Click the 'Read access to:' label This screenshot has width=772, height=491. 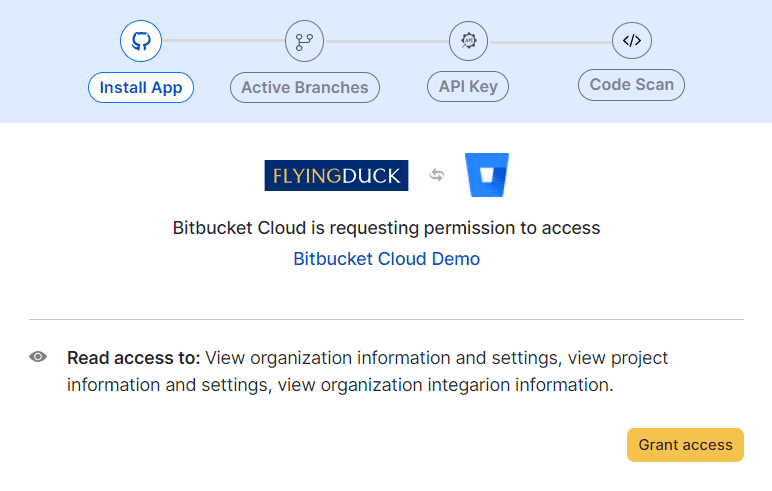click(x=133, y=358)
